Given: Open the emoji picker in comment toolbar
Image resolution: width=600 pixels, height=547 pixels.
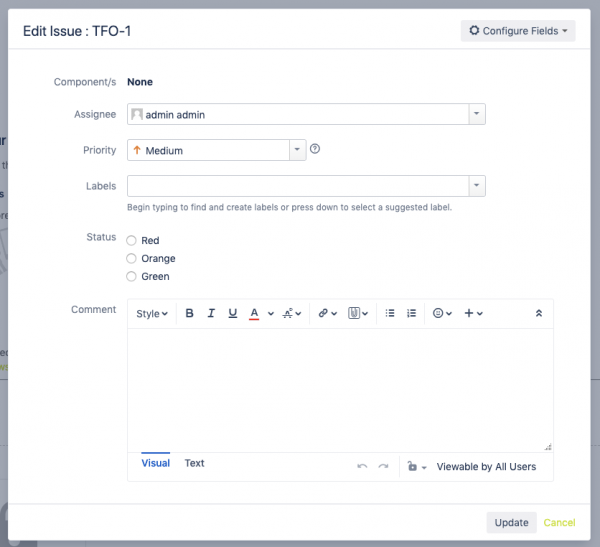Looking at the screenshot, I should point(441,313).
